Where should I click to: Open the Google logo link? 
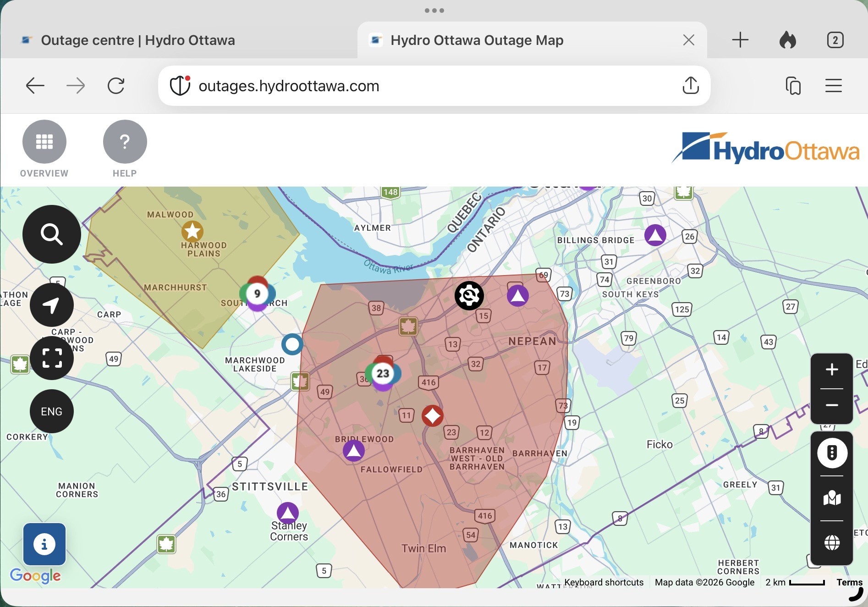(x=35, y=576)
